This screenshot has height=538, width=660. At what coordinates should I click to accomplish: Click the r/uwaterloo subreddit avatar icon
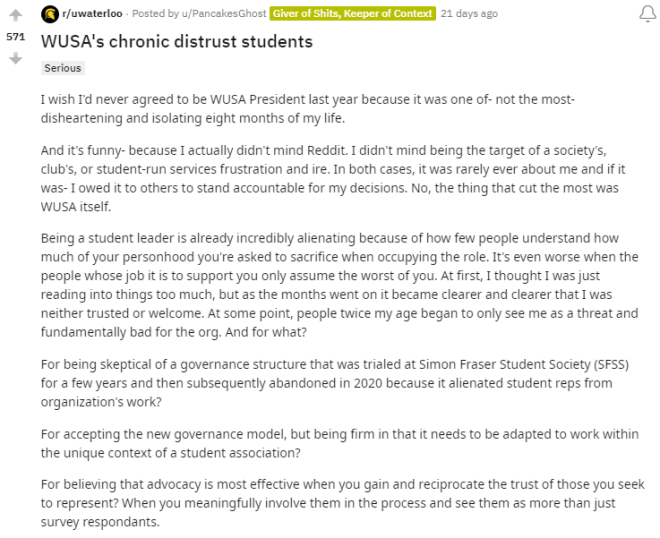click(x=50, y=14)
